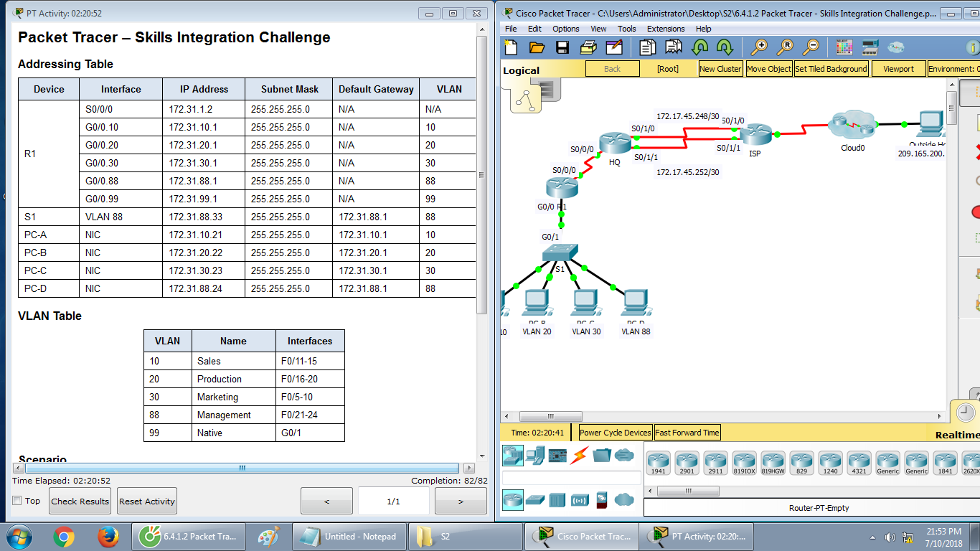Switch to Untitled - Notepad in taskbar
Image resolution: width=980 pixels, height=551 pixels.
click(x=349, y=537)
